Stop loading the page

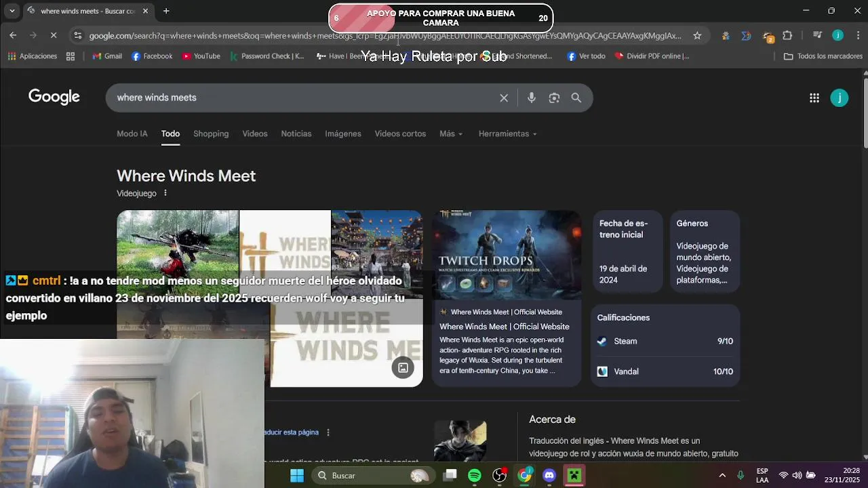click(x=54, y=35)
